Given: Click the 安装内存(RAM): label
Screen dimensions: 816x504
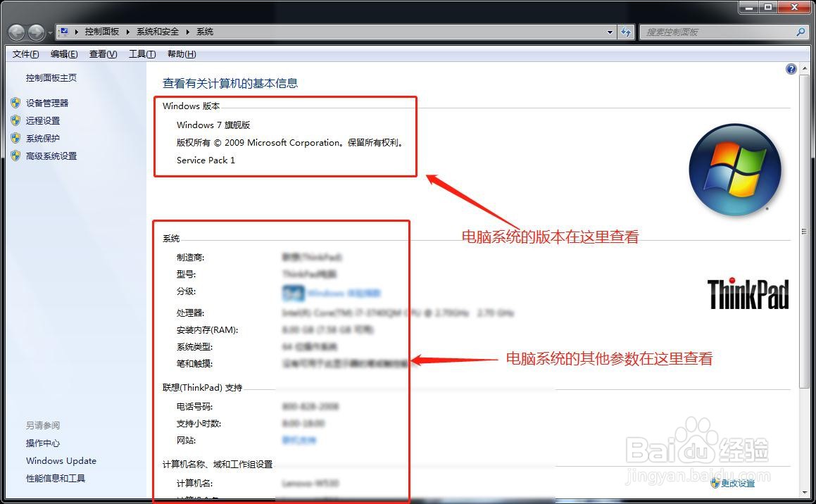Looking at the screenshot, I should pos(207,330).
